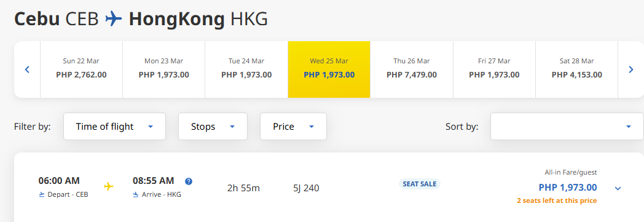
Task: Open the Sort by dropdown
Action: point(567,127)
